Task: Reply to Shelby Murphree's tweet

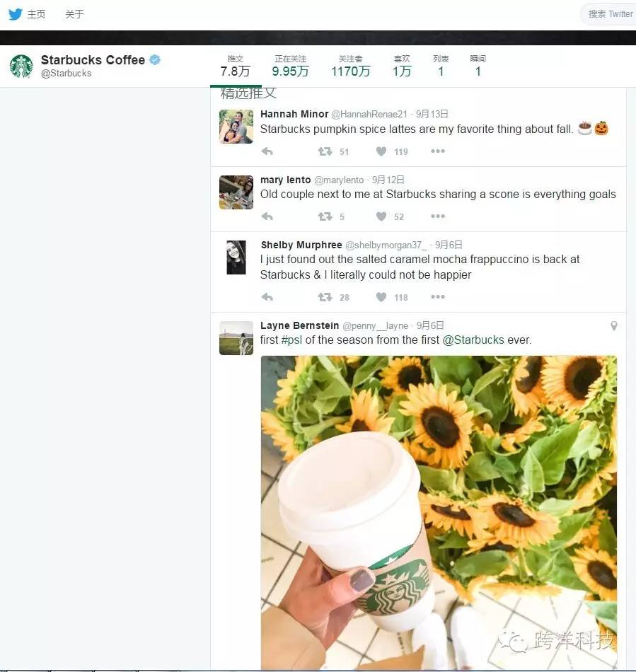Action: 267,297
